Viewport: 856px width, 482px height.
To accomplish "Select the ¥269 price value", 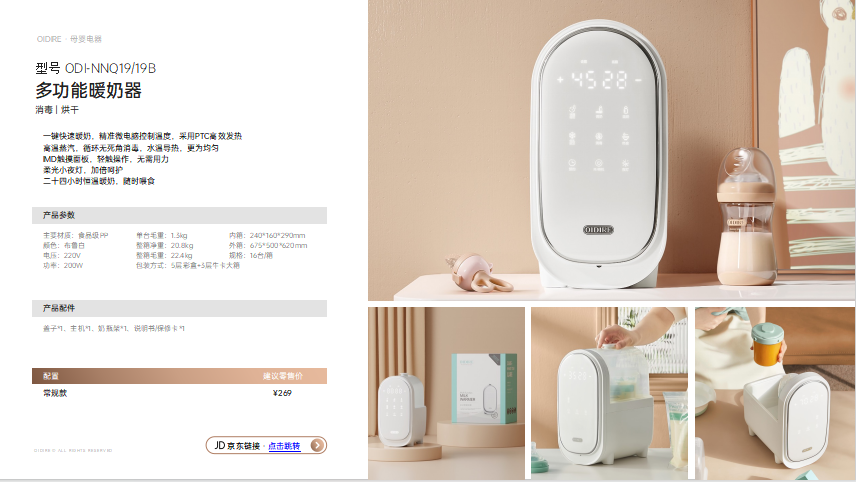I will (x=282, y=393).
